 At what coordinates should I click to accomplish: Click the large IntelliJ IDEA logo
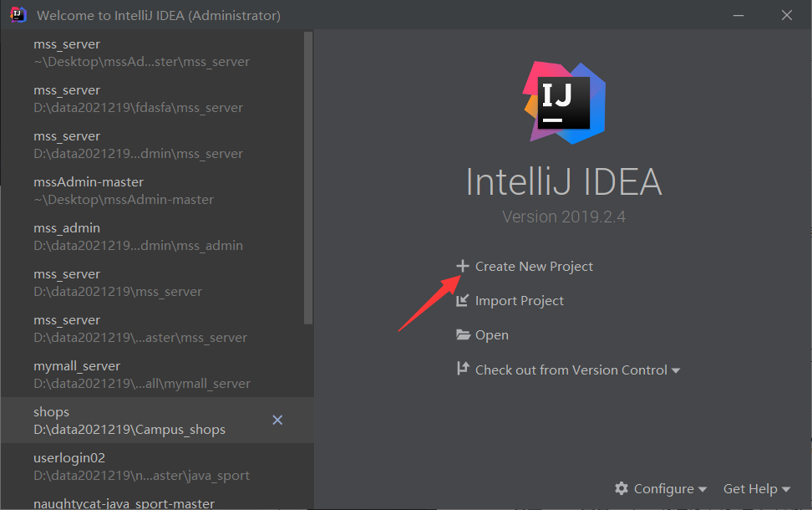tap(564, 103)
